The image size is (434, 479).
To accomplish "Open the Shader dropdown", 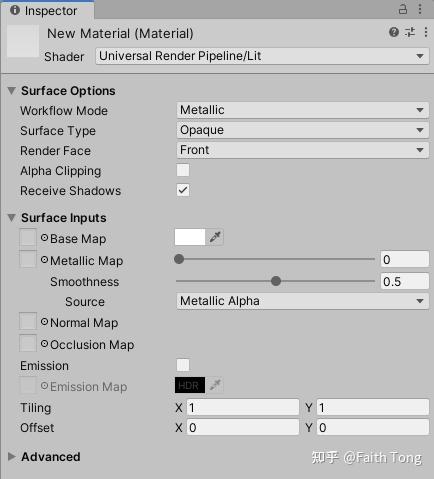I will 262,56.
